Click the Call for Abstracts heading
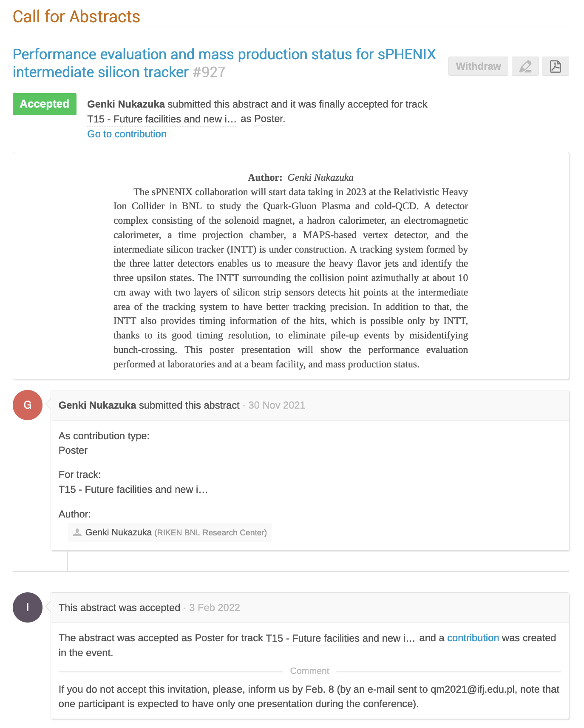This screenshot has width=584, height=728. click(77, 17)
